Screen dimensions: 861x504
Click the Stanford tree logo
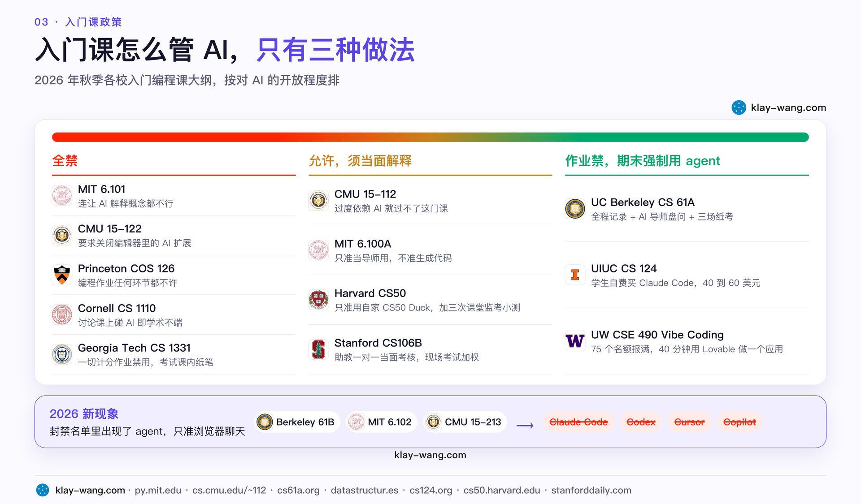[318, 349]
